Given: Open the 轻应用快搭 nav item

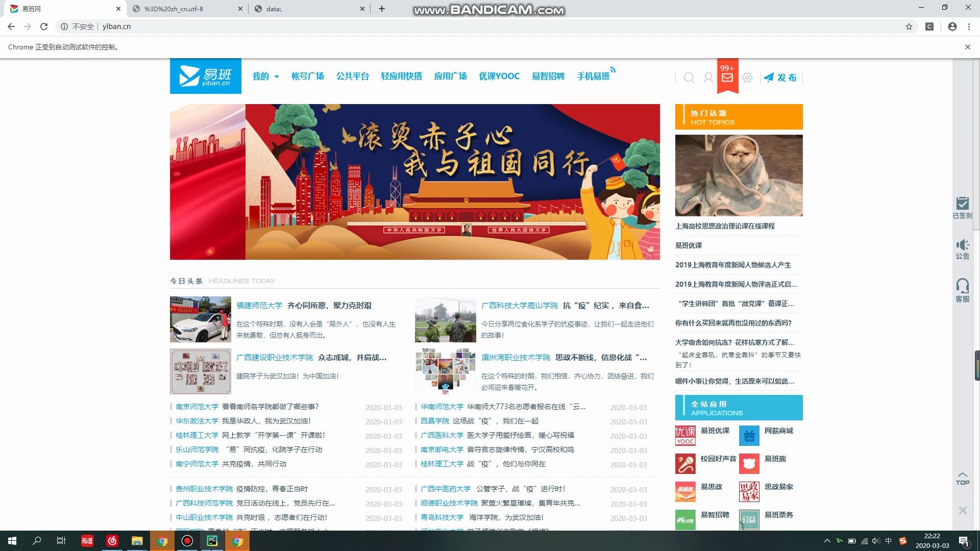Looking at the screenshot, I should click(401, 77).
